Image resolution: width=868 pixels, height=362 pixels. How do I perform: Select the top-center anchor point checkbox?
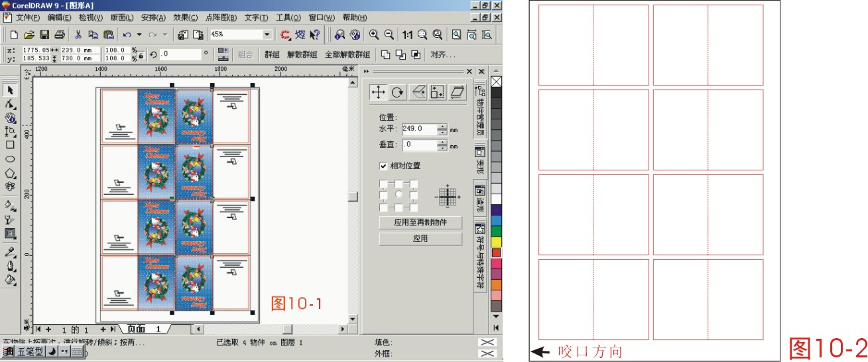click(399, 184)
